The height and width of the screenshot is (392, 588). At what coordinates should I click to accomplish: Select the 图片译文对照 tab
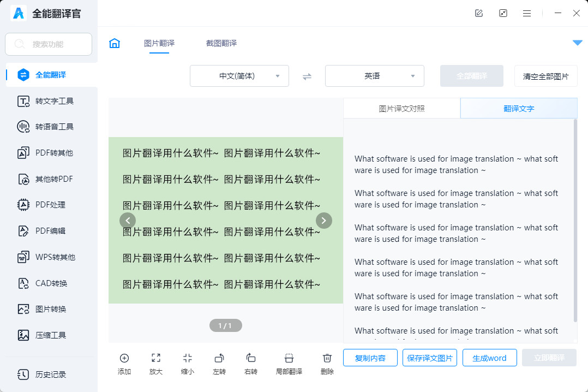401,109
